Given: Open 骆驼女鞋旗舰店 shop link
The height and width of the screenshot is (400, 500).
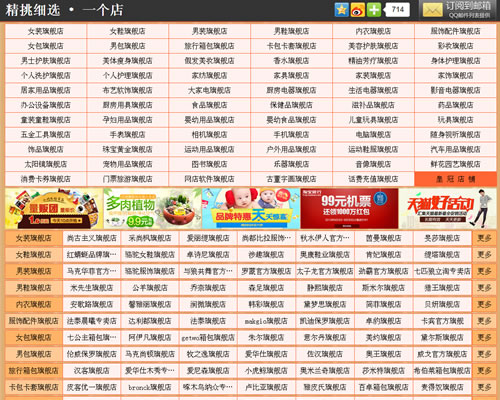Looking at the screenshot, I should 150,255.
